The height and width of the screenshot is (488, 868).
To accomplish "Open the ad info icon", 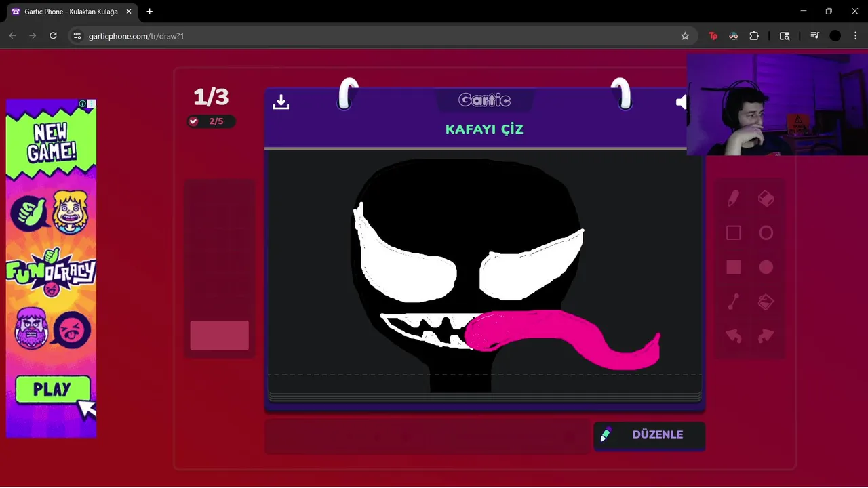I will tap(82, 104).
